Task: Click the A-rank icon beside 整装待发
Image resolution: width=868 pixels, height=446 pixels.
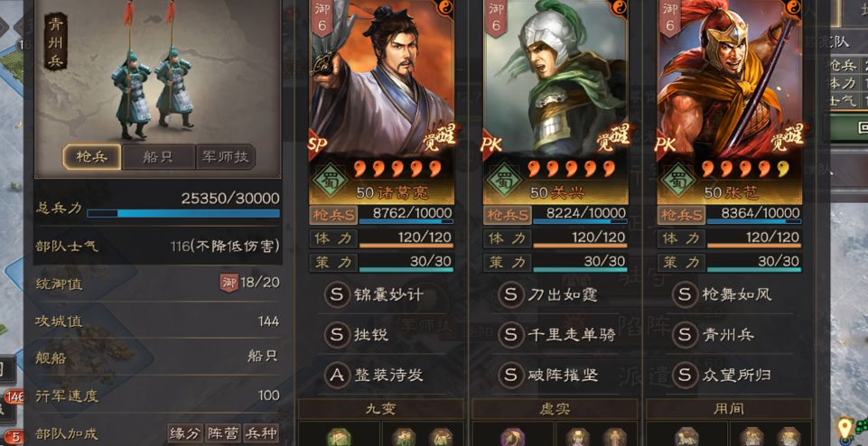Action: 337,376
